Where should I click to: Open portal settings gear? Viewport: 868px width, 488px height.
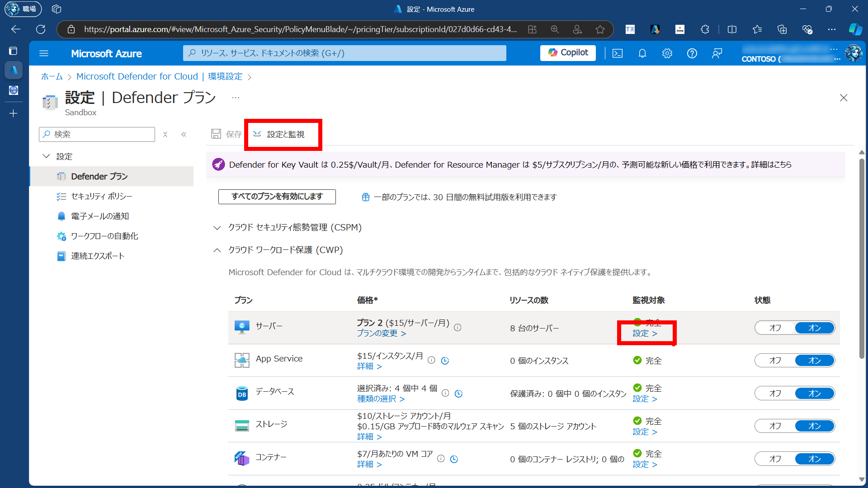point(667,53)
